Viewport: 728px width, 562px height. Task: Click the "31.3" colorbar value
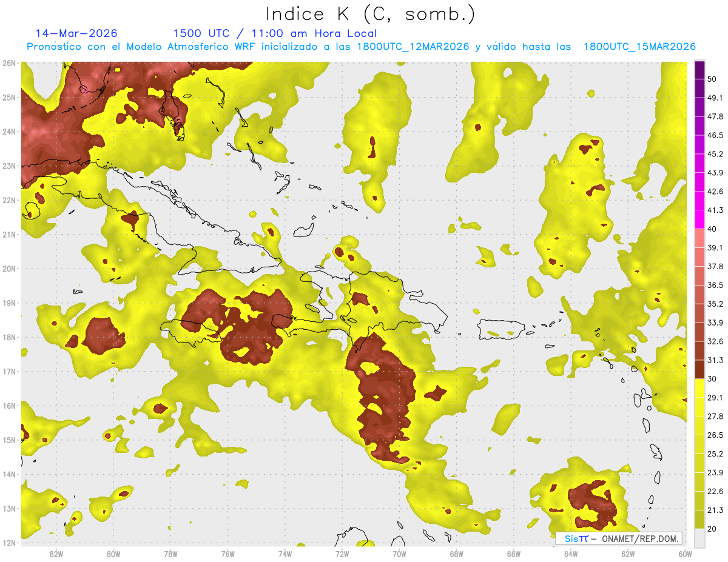pyautogui.click(x=715, y=360)
